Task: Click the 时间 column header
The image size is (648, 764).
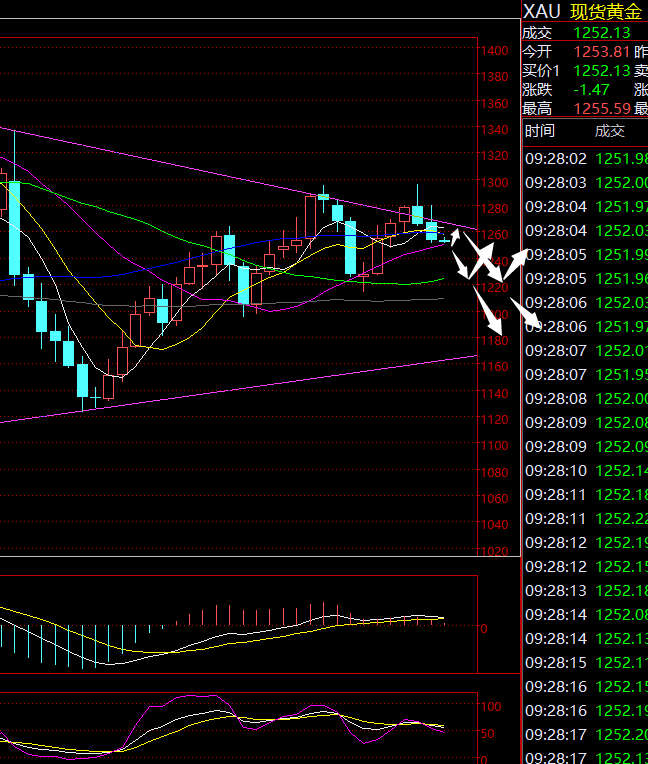Action: pos(540,131)
